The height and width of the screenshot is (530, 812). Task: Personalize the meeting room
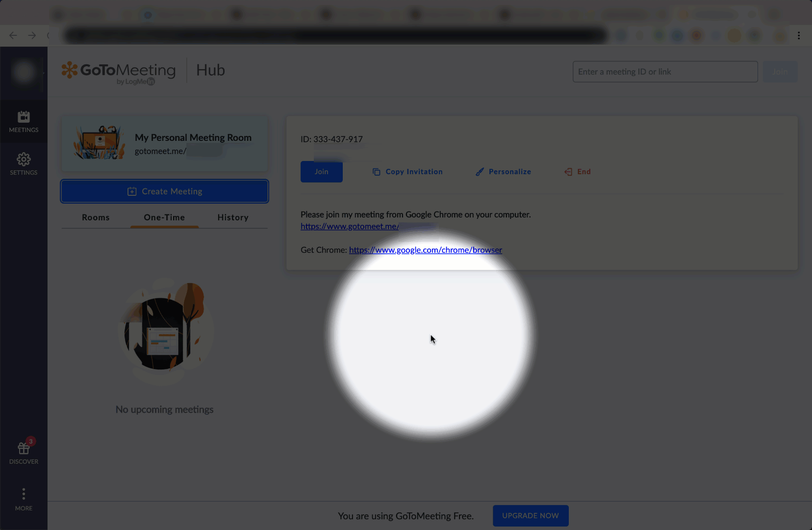(x=503, y=172)
